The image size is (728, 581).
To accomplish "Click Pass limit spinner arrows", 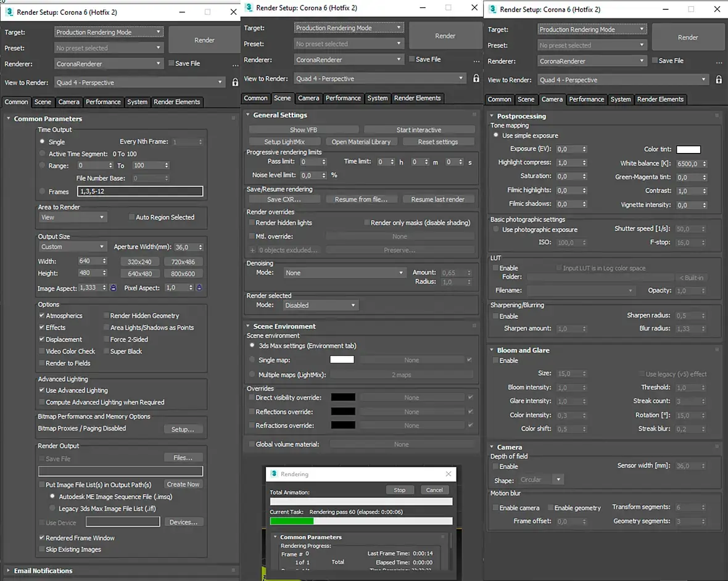I will coord(324,162).
